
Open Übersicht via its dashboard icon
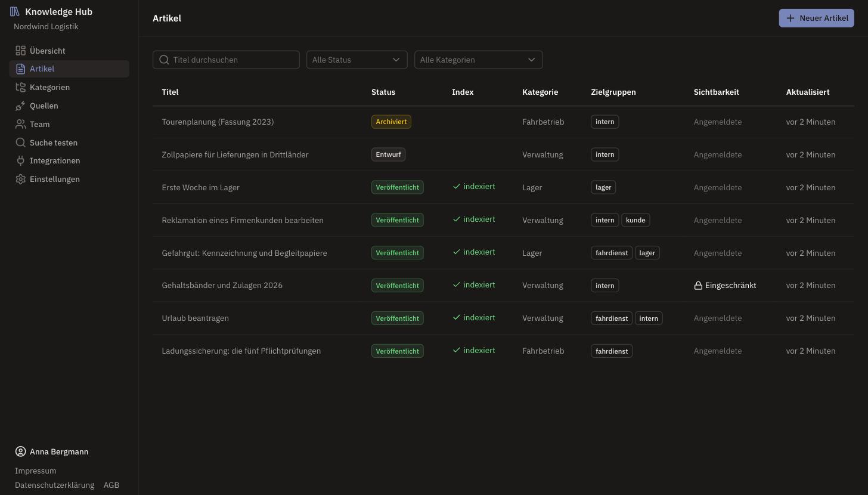tap(20, 51)
